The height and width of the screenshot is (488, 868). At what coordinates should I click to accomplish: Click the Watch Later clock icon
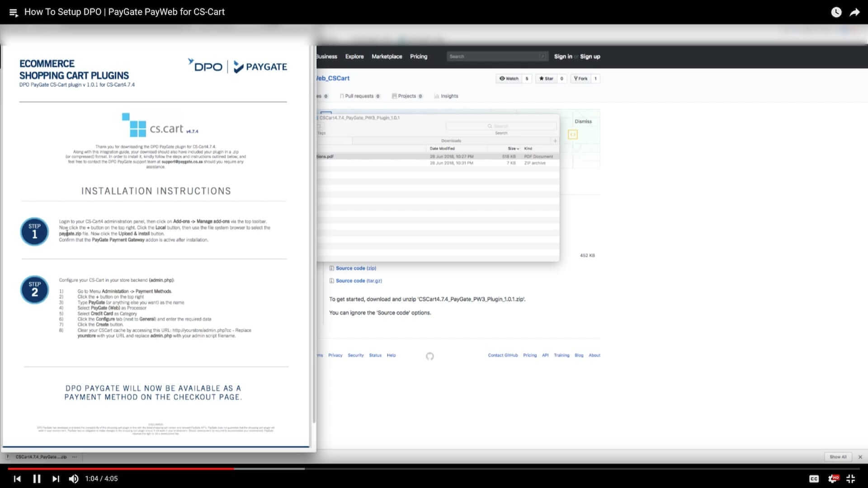[x=836, y=12]
